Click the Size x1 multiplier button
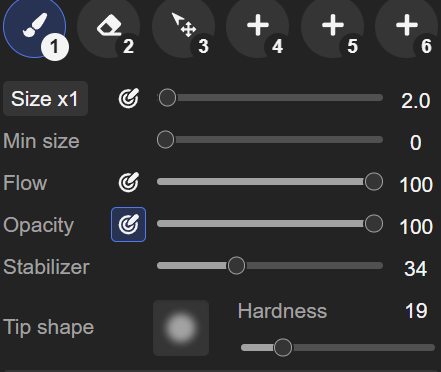 (45, 99)
